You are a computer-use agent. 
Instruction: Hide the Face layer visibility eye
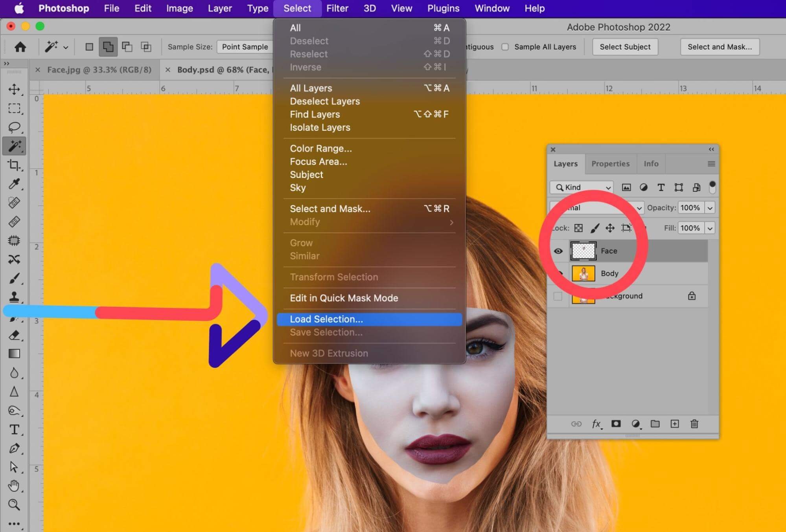558,251
